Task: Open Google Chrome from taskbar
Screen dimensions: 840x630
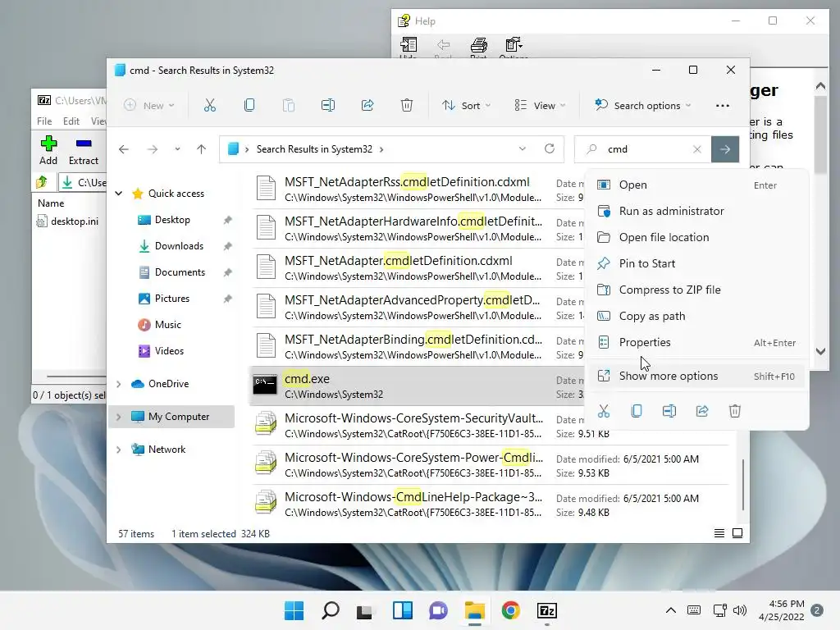Action: pyautogui.click(x=510, y=610)
